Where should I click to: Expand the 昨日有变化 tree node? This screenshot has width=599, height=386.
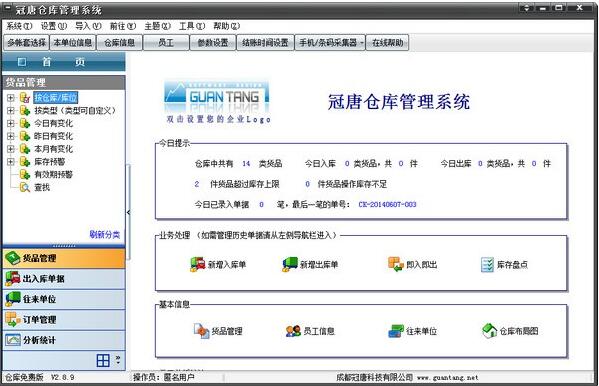tap(11, 136)
